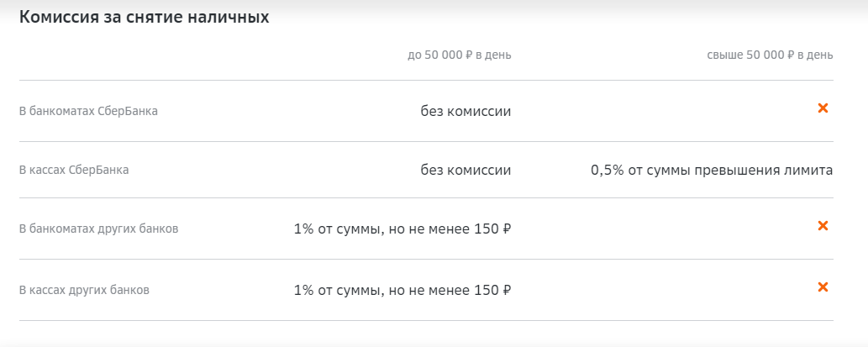This screenshot has width=868, height=347.
Task: Click the 'свыше 50 000 ₽ в день' column header
Action: (x=770, y=55)
